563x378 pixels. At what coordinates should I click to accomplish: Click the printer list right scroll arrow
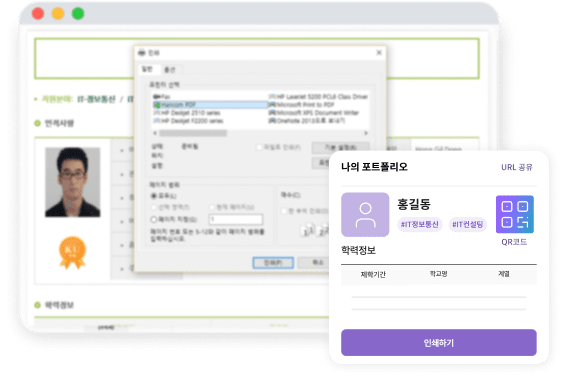(x=366, y=133)
